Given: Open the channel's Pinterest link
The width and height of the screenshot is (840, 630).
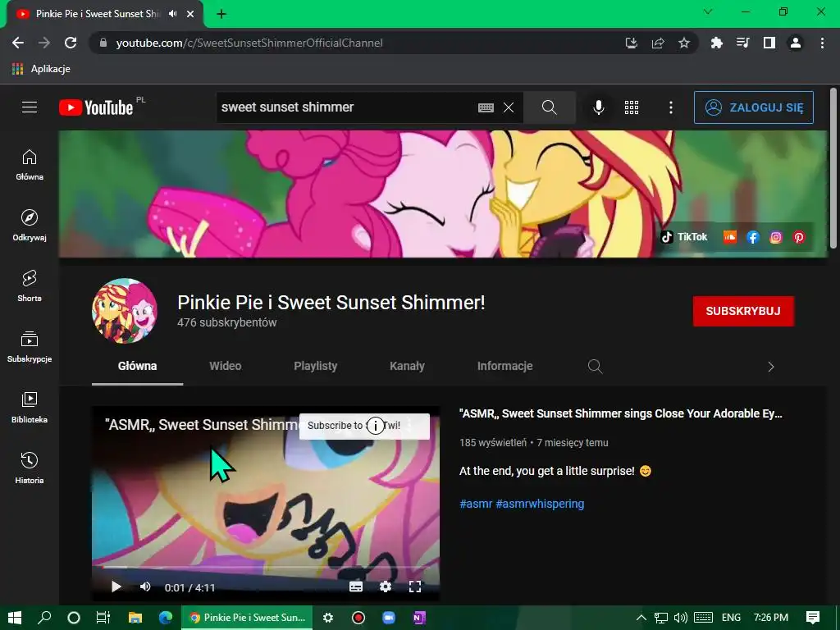Looking at the screenshot, I should [x=799, y=237].
